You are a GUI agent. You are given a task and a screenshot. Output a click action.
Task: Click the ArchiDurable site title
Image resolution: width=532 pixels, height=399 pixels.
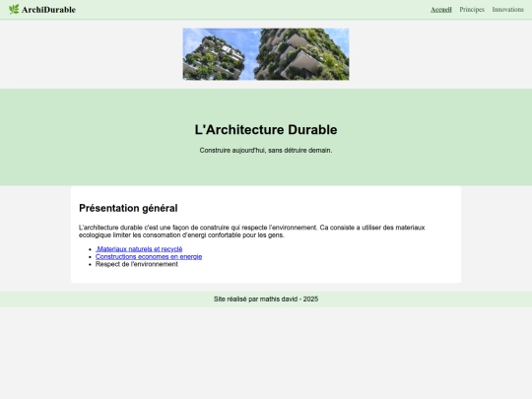[x=48, y=10]
